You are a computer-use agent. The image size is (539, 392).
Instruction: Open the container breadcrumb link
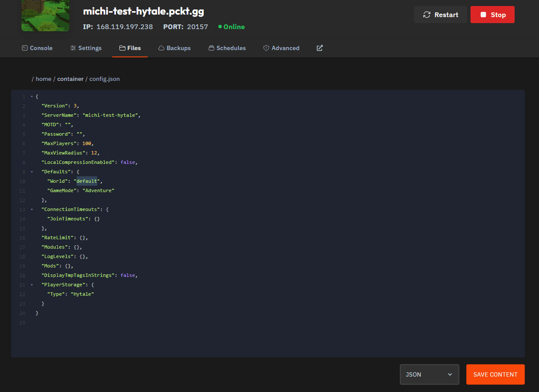pyautogui.click(x=70, y=79)
